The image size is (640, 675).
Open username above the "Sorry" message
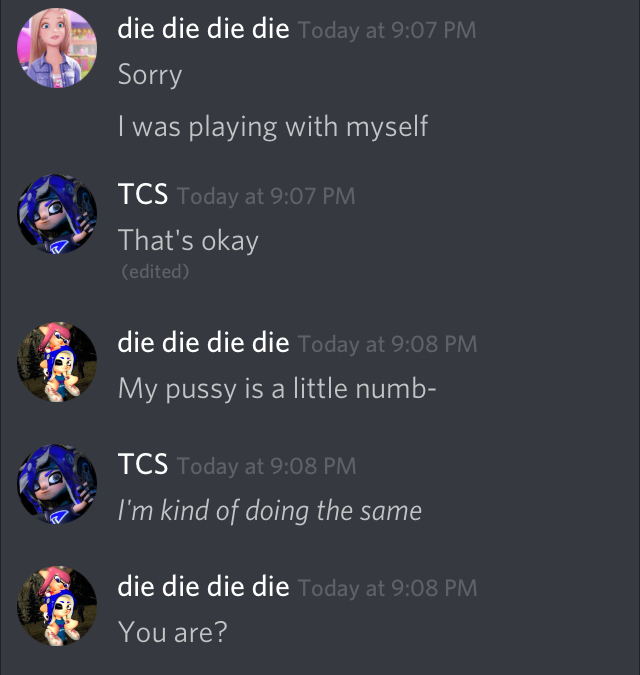(x=203, y=29)
